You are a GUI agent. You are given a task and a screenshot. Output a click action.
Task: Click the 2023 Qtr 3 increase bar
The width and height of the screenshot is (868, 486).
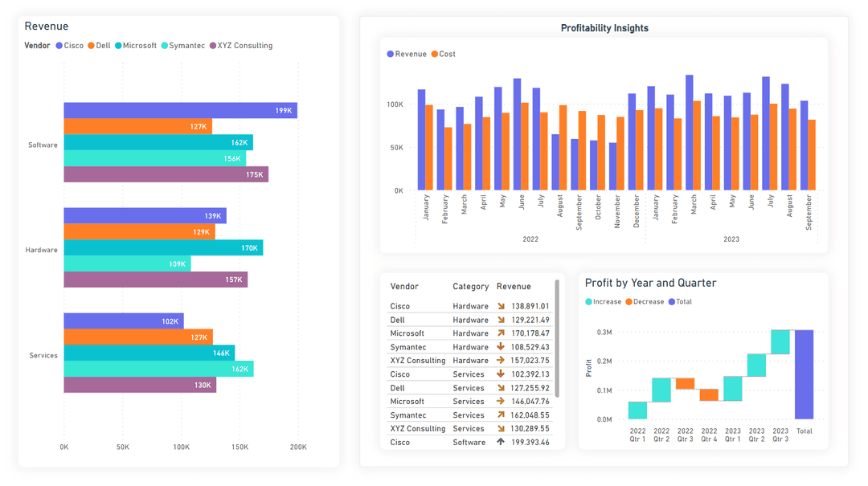780,342
